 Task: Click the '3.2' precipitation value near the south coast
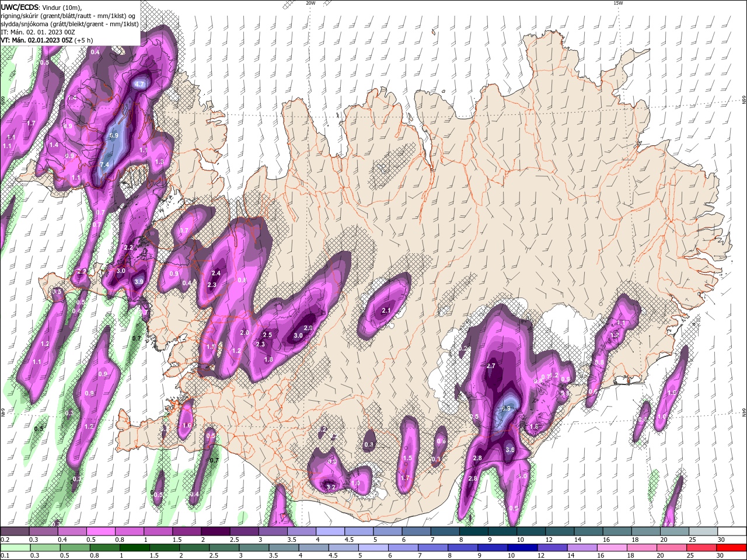point(331,487)
